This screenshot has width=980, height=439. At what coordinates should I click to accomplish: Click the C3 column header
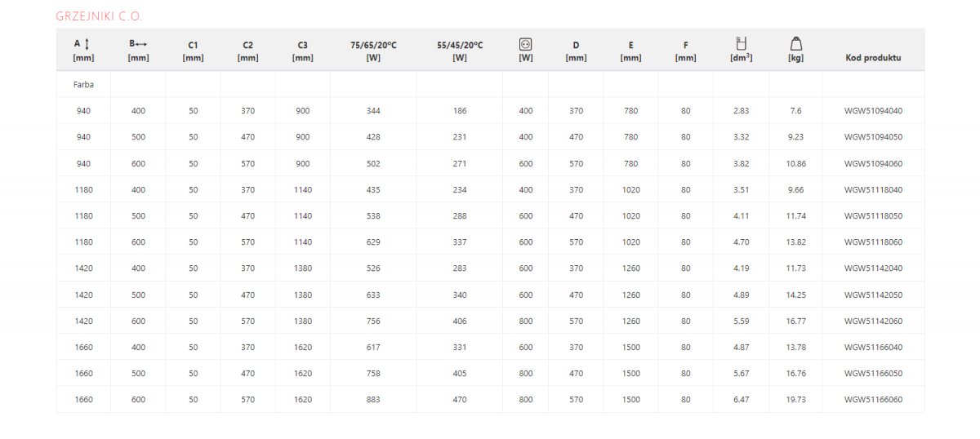302,51
